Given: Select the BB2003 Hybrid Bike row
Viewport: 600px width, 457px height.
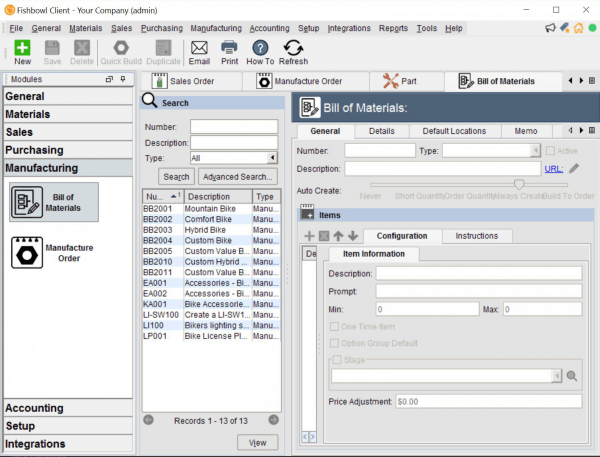Looking at the screenshot, I should click(x=211, y=230).
